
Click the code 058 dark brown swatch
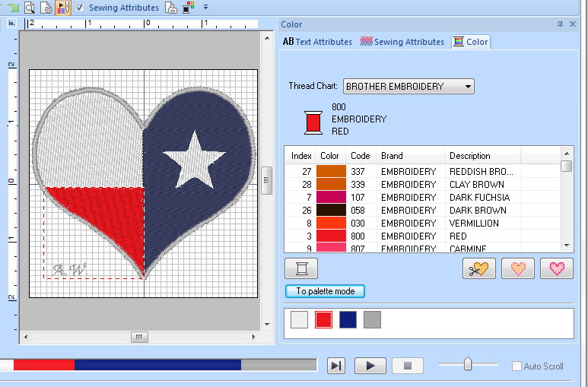tap(331, 210)
